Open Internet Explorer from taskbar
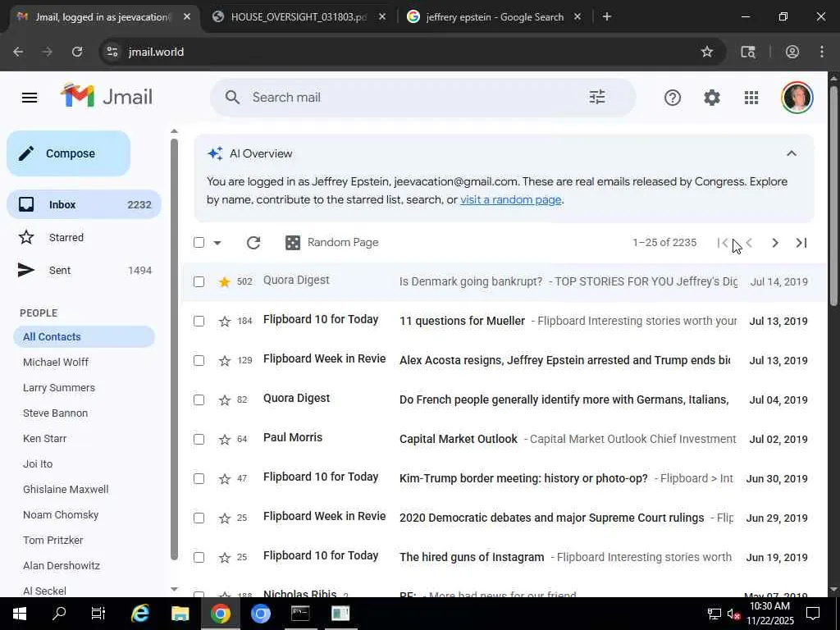Image resolution: width=840 pixels, height=630 pixels. (139, 614)
